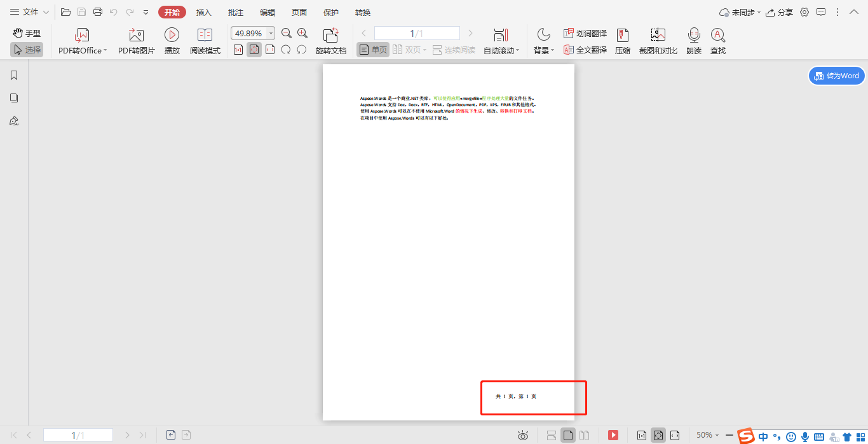Open the 截图和对比 screenshot compare tool
Screen dimensions: 868x444
coord(658,41)
